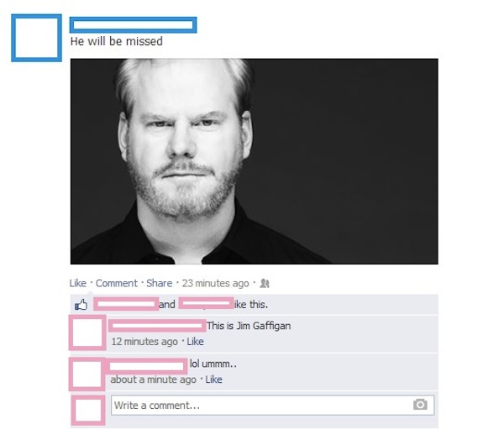The height and width of the screenshot is (445, 504).
Task: Click the post author's name link
Action: pyautogui.click(x=133, y=25)
